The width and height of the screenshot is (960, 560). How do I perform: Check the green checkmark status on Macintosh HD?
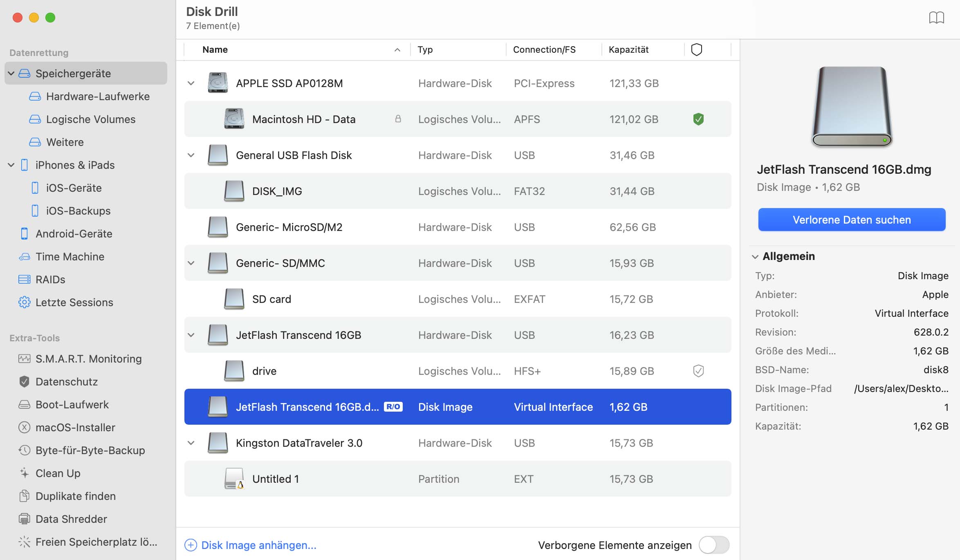[699, 119]
